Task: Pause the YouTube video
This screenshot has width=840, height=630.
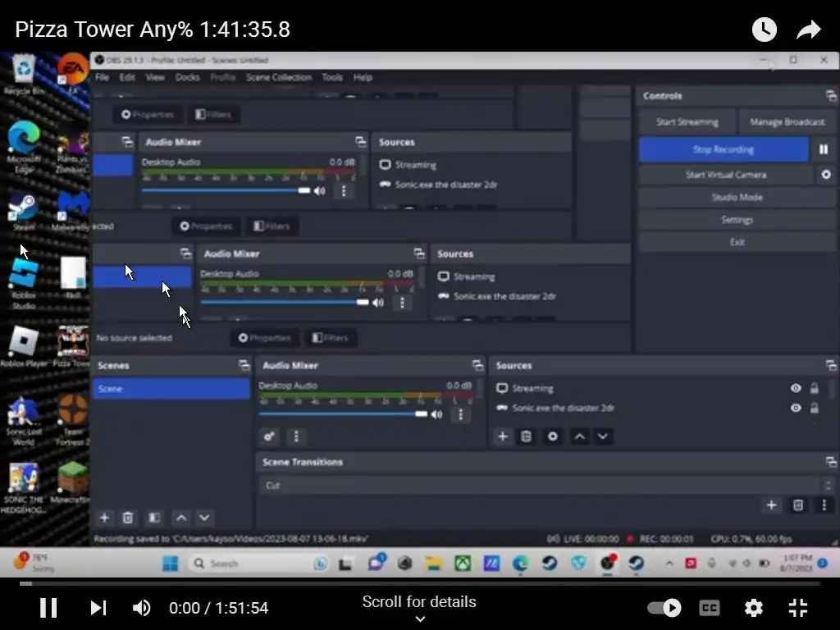Action: pyautogui.click(x=48, y=608)
